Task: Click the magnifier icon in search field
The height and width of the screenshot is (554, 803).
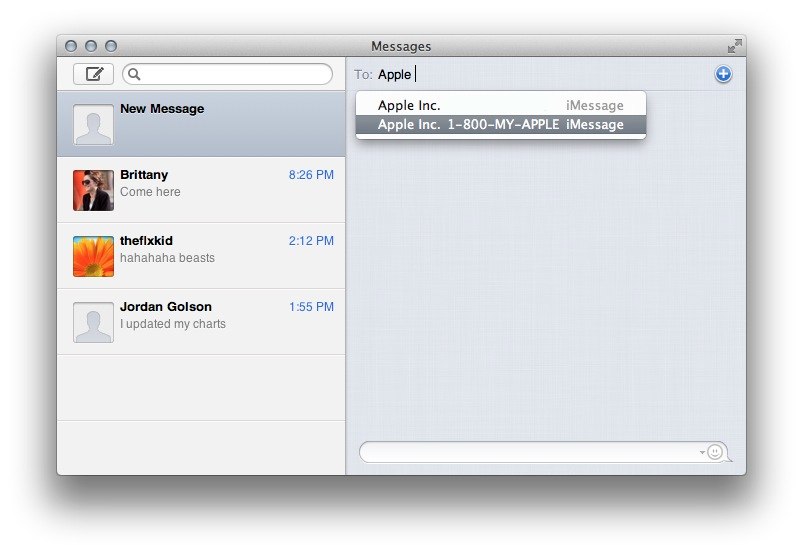Action: pos(134,74)
